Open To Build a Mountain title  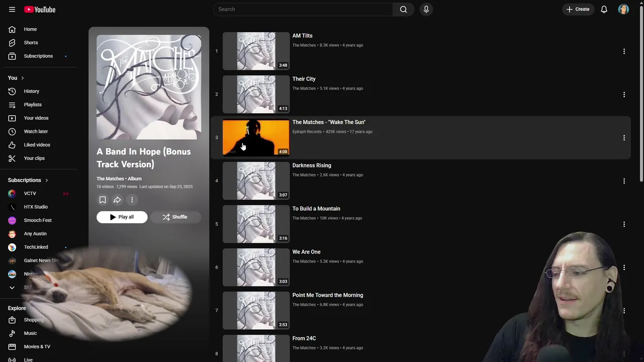[316, 209]
